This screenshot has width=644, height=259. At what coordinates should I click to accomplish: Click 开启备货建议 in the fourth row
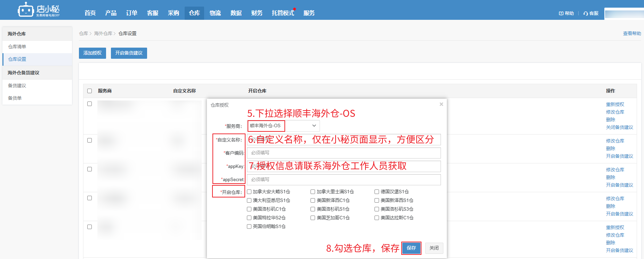(620, 214)
